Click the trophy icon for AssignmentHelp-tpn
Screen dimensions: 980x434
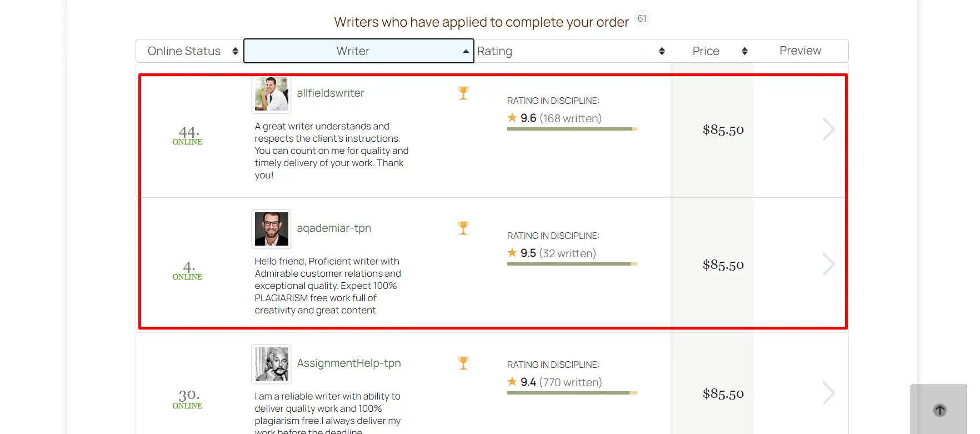[463, 362]
